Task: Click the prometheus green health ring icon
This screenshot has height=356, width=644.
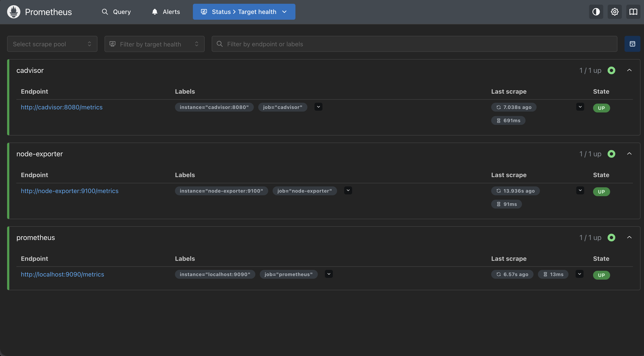Action: pos(611,238)
